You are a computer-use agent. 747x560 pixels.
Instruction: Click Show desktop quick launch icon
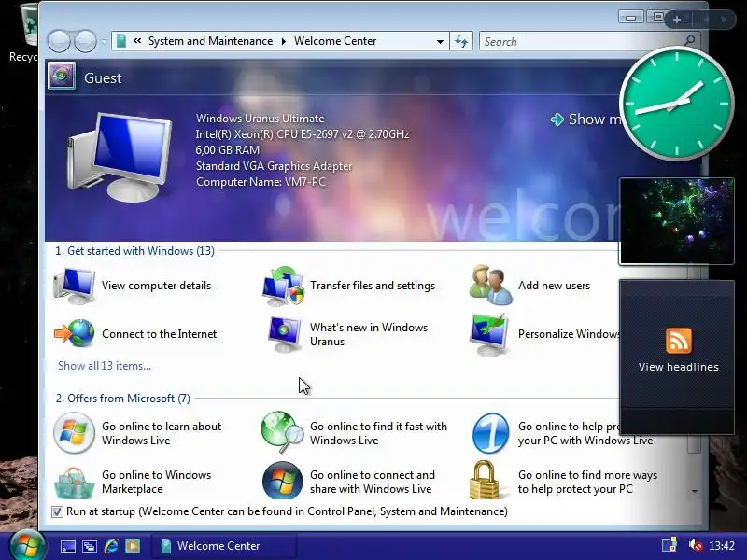click(x=67, y=546)
